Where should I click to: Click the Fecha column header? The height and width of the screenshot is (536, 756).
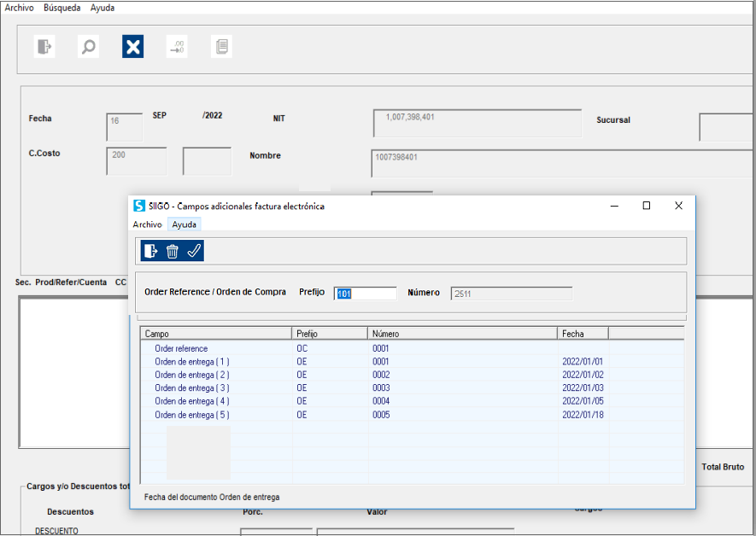pyautogui.click(x=583, y=334)
